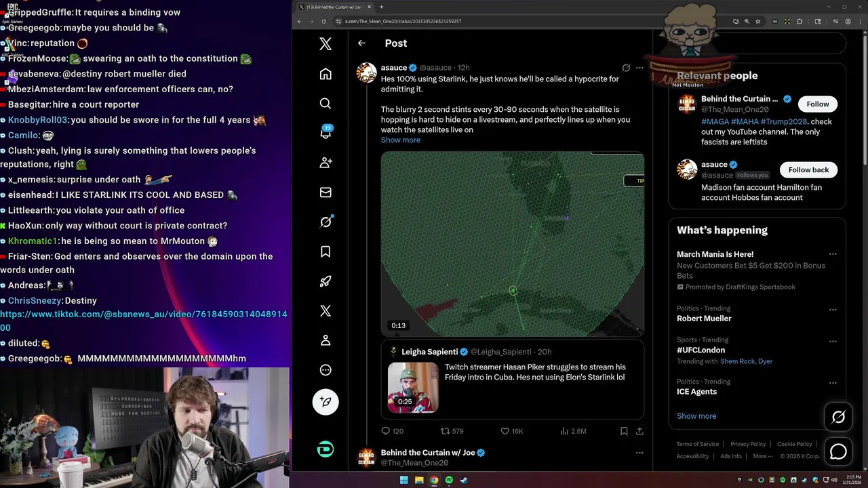
Task: Open File Explorer from taskbar
Action: pyautogui.click(x=419, y=480)
